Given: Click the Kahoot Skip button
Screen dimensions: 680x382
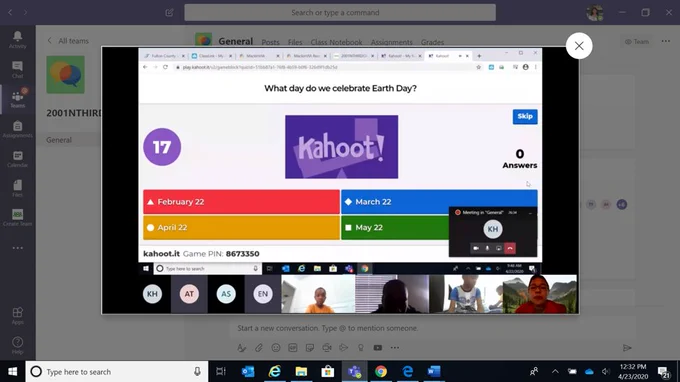Looking at the screenshot, I should pyautogui.click(x=525, y=117).
